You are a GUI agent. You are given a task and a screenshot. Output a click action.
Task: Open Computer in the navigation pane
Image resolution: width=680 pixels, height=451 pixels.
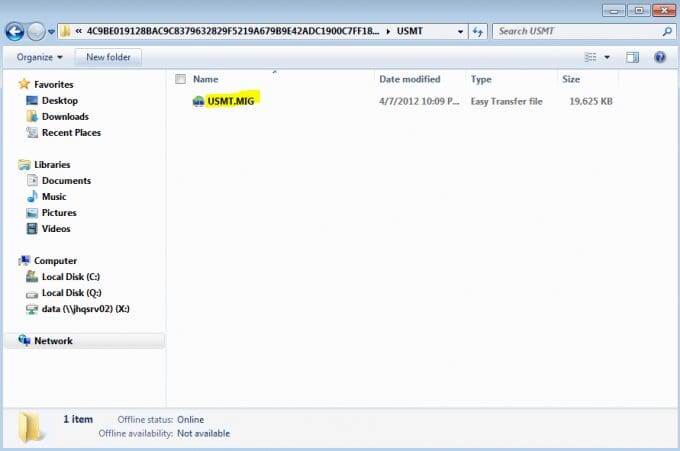click(x=56, y=261)
